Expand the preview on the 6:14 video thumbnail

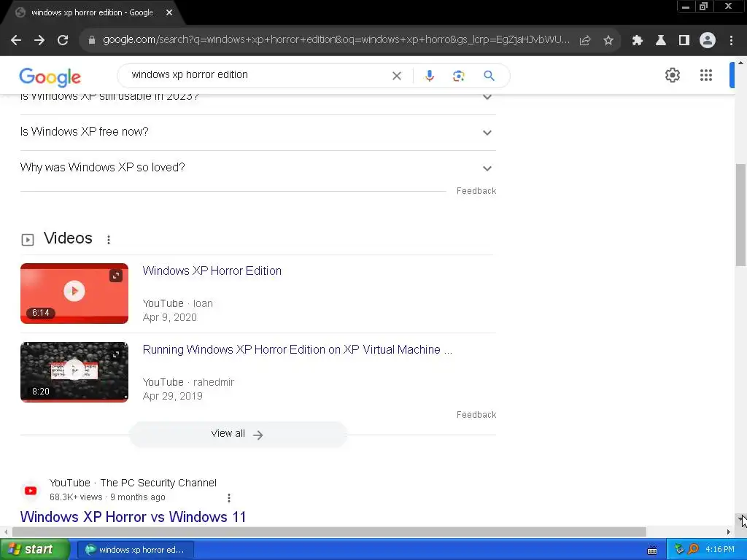pyautogui.click(x=116, y=276)
